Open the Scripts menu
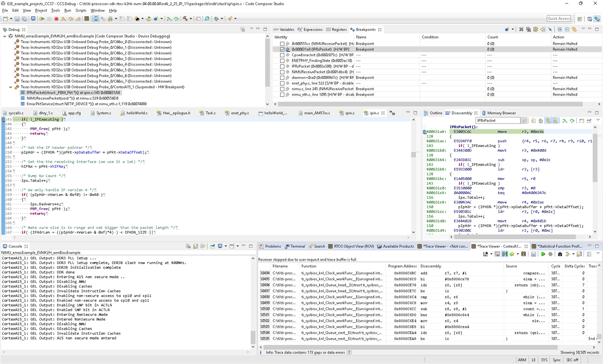 pos(81,10)
